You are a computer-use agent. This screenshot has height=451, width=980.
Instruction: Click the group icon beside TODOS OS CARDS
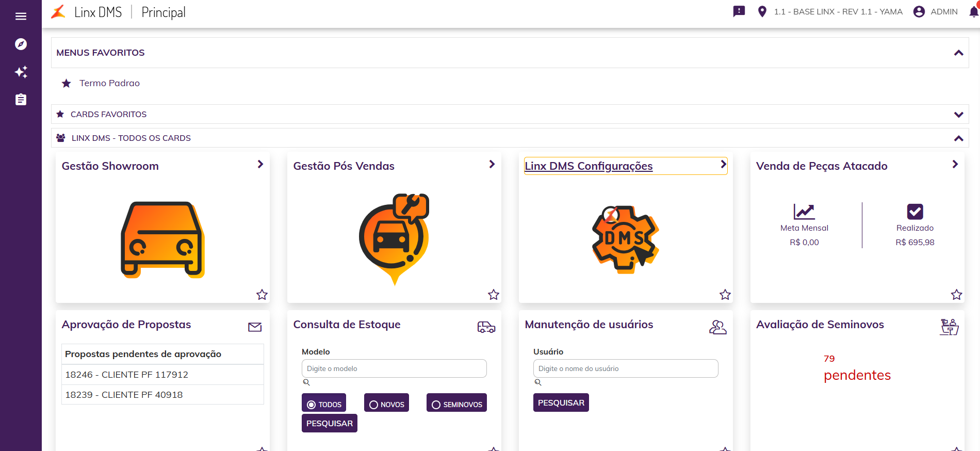pos(60,138)
